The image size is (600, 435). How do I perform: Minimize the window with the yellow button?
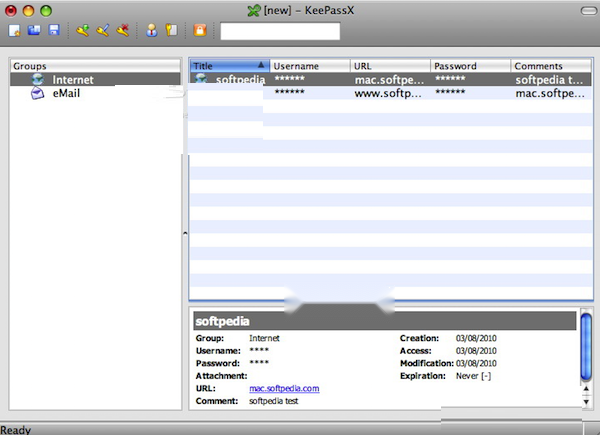(28, 11)
